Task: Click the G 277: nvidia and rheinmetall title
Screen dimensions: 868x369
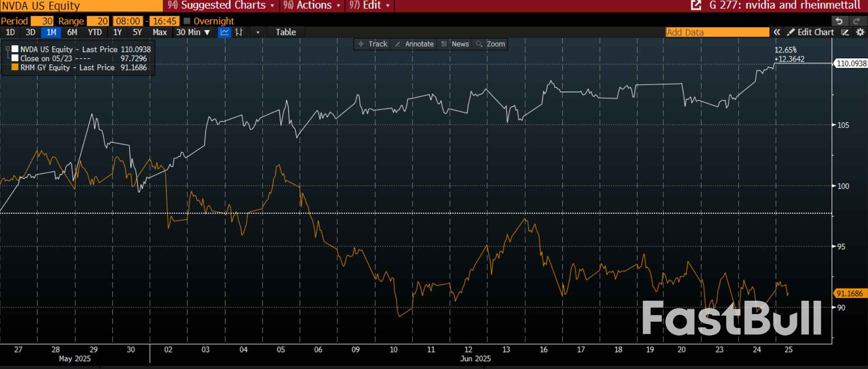Action: (784, 5)
